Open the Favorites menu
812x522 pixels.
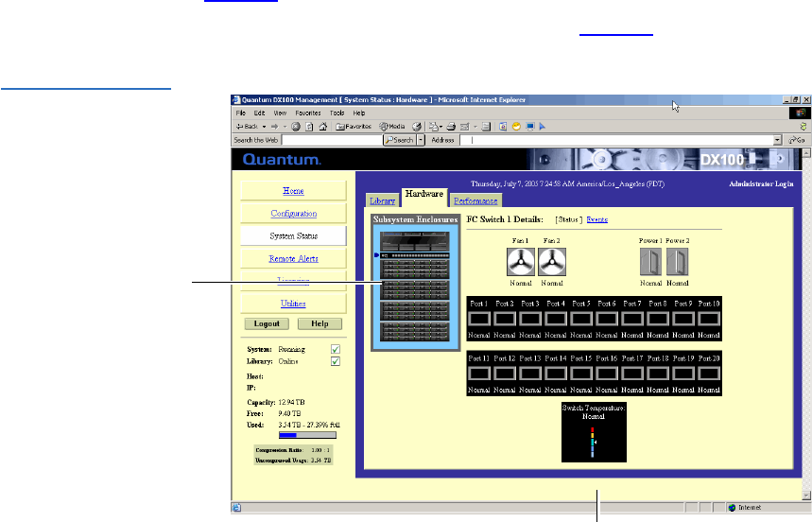click(308, 113)
